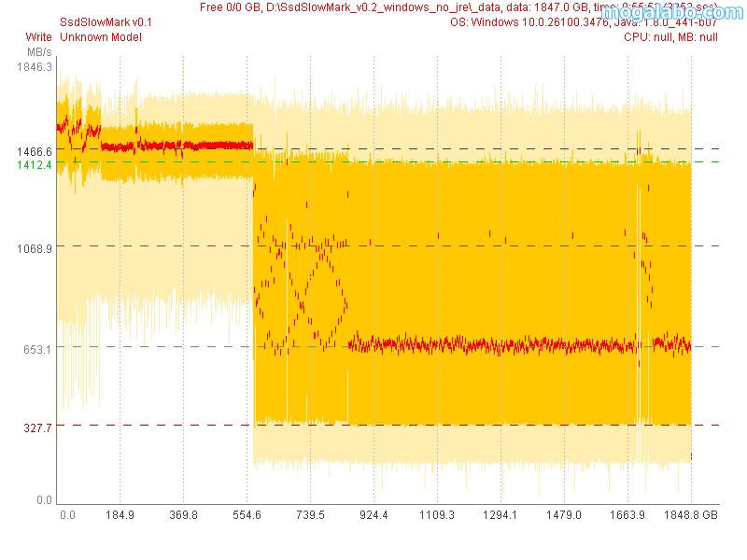Click the 1068.9 y-axis label
This screenshot has height=560, width=747.
[34, 247]
